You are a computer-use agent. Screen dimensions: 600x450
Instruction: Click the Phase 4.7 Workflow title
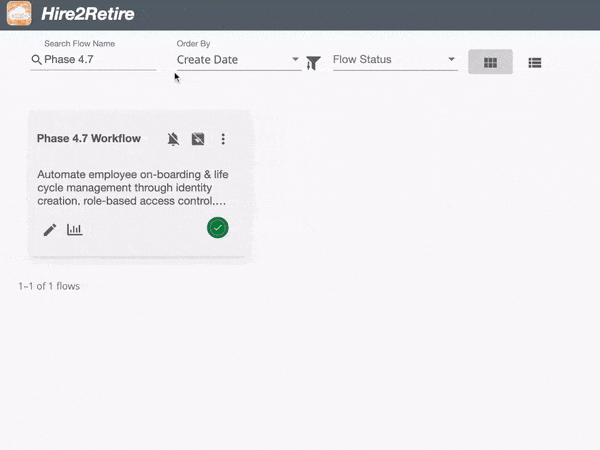click(x=89, y=139)
